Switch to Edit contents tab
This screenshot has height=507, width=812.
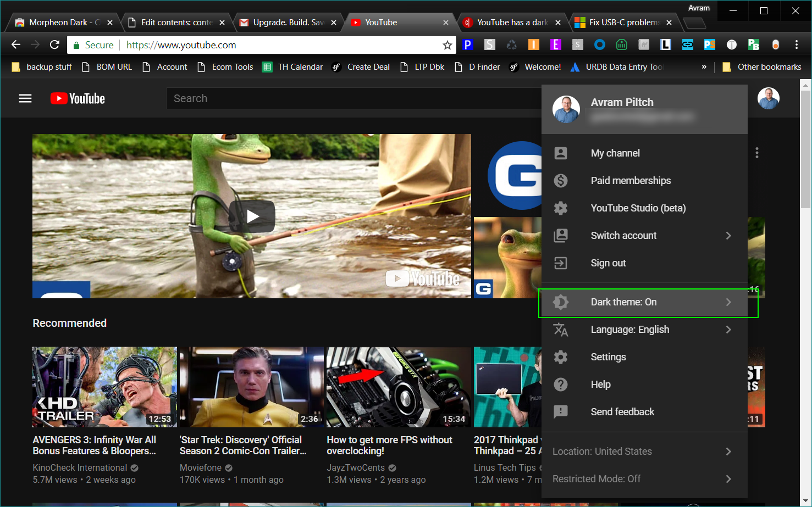click(x=176, y=23)
